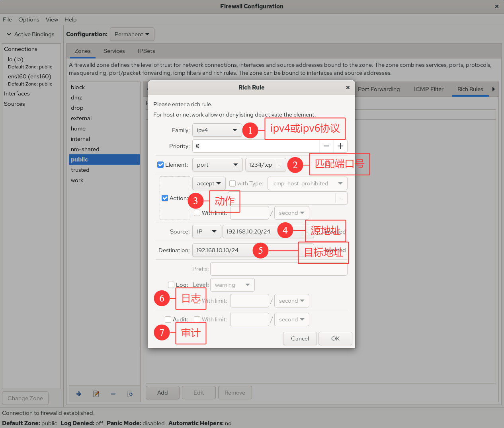Viewport: 504px width, 428px height.
Task: Open the Family ipv4 dropdown
Action: point(217,130)
